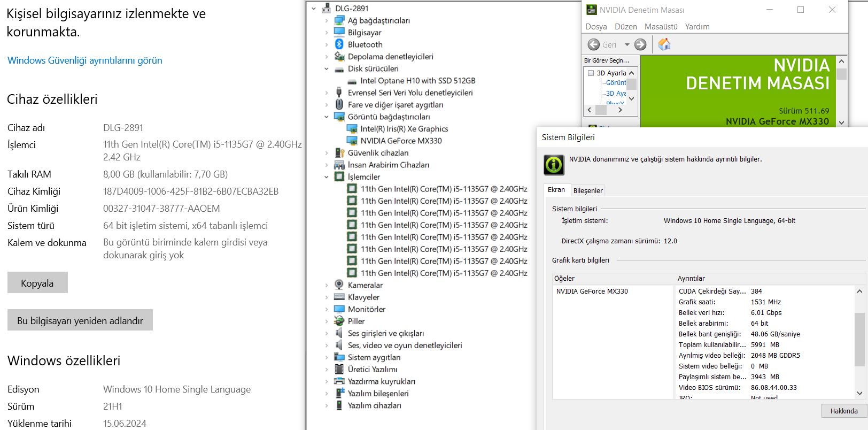This screenshot has height=430, width=868.
Task: Click the Kopyala button
Action: coord(37,282)
